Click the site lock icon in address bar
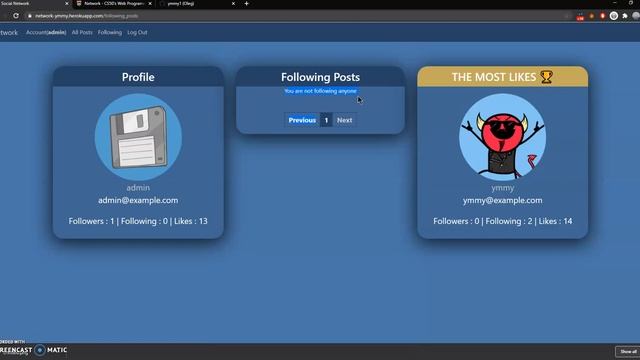 pyautogui.click(x=30, y=16)
